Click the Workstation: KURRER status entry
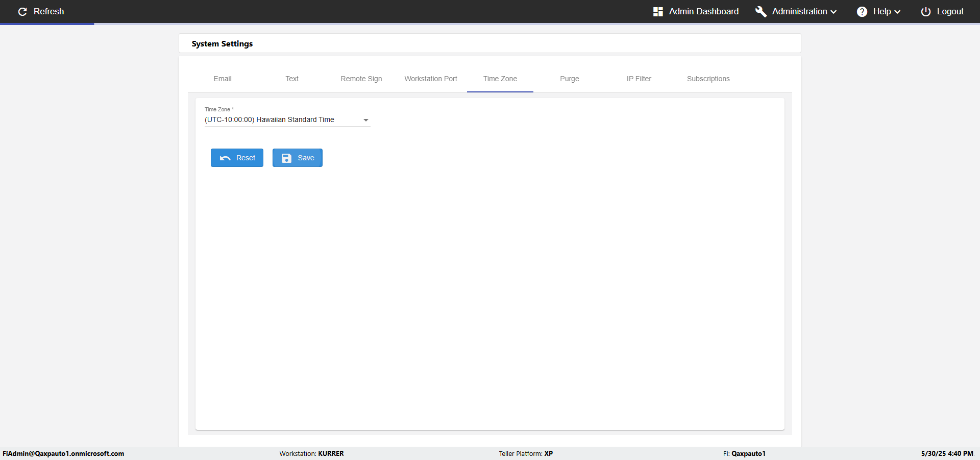This screenshot has width=980, height=460. click(311, 453)
